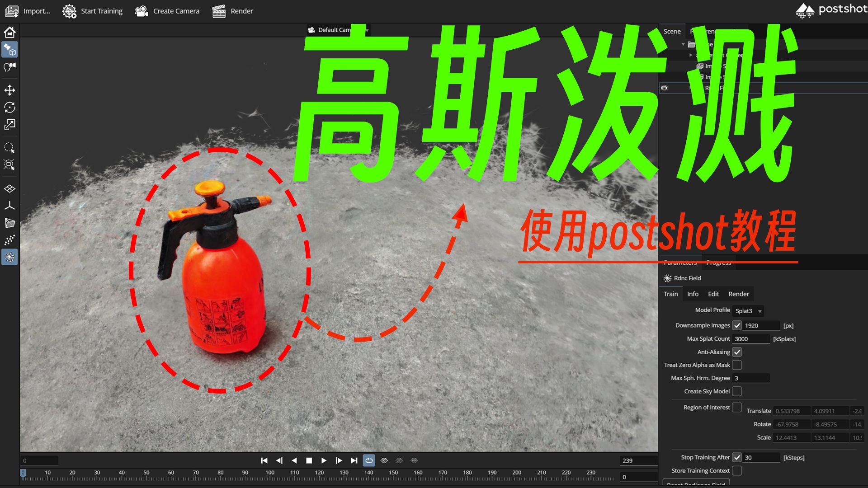Click Scale Y value 13.1144
Image resolution: width=868 pixels, height=488 pixels.
click(x=830, y=437)
